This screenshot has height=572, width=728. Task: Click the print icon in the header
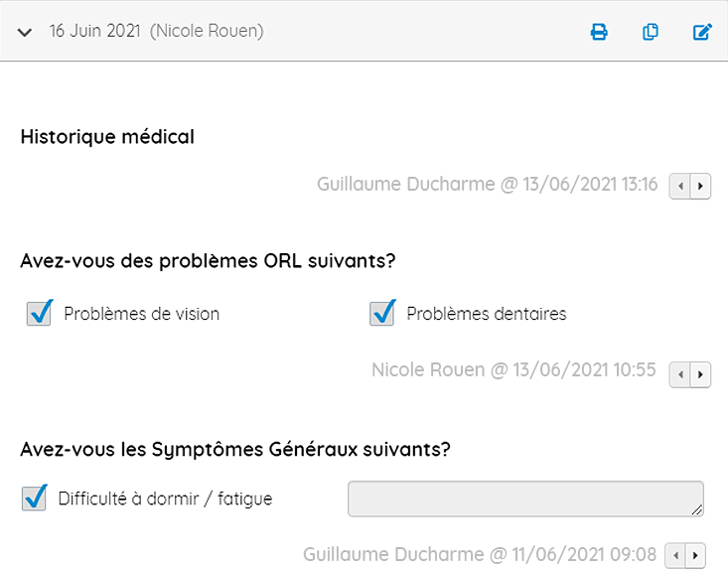(x=599, y=32)
